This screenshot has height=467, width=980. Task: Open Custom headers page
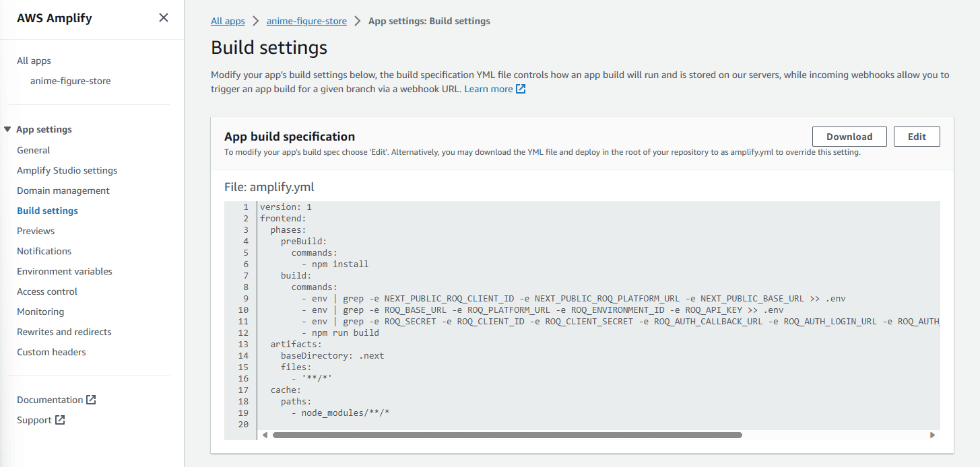(x=51, y=352)
